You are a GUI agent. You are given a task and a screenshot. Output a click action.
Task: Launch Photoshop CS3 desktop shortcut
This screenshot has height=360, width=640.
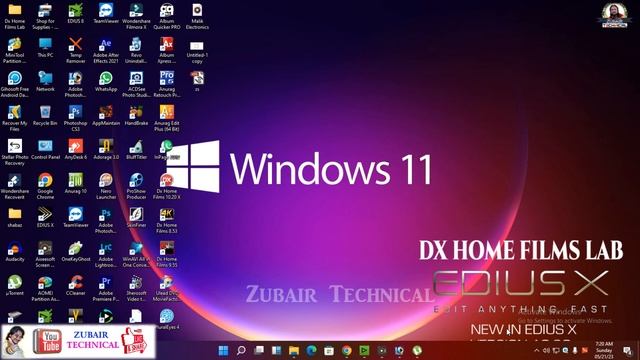pyautogui.click(x=76, y=118)
